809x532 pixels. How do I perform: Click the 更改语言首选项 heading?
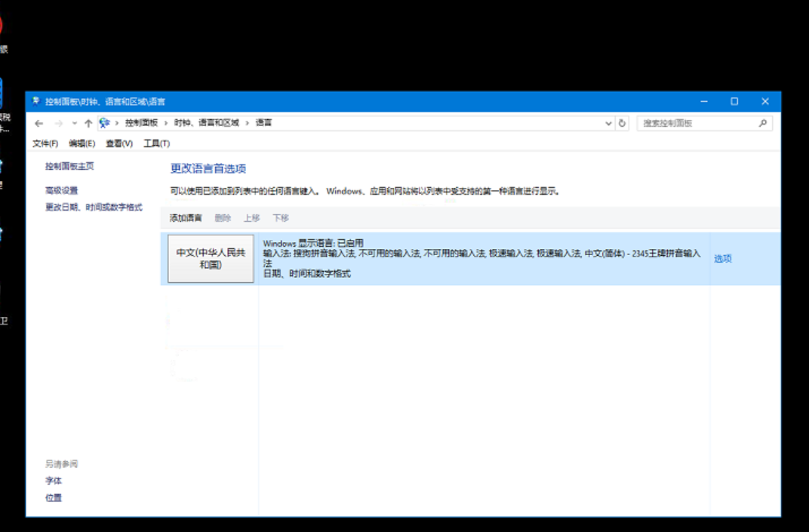tap(208, 168)
